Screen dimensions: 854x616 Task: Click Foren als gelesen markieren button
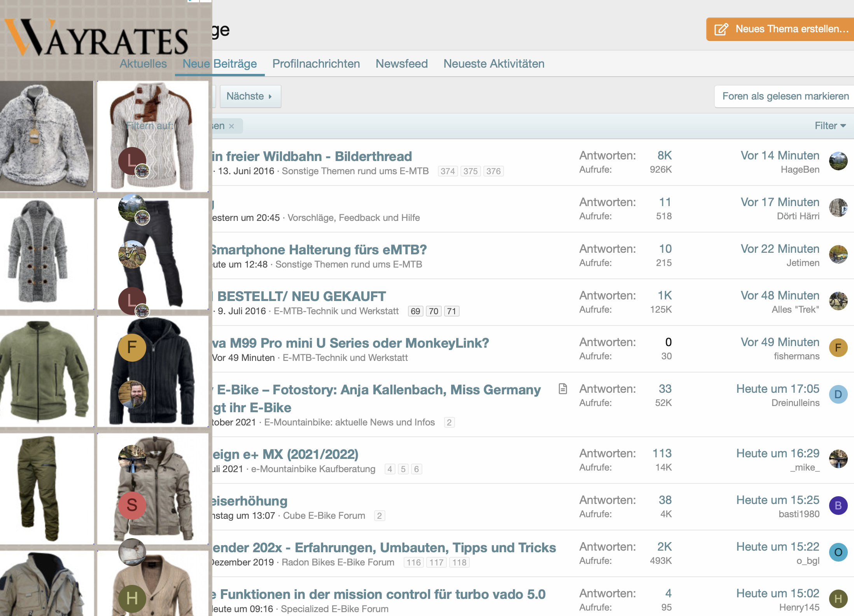(x=785, y=96)
